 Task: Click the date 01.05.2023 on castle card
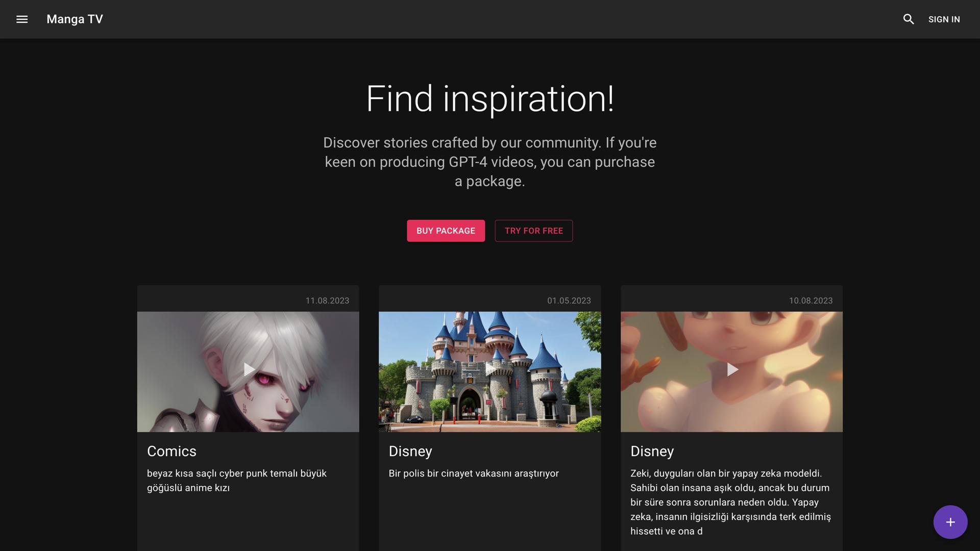point(569,300)
